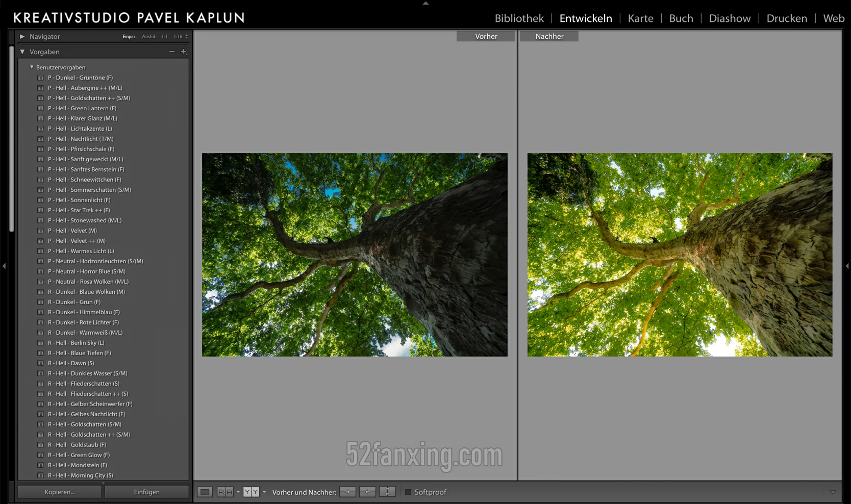Click the preset icon beside P - Hell - Green Lantern (F)
Screen dimensions: 851x504
pos(40,108)
